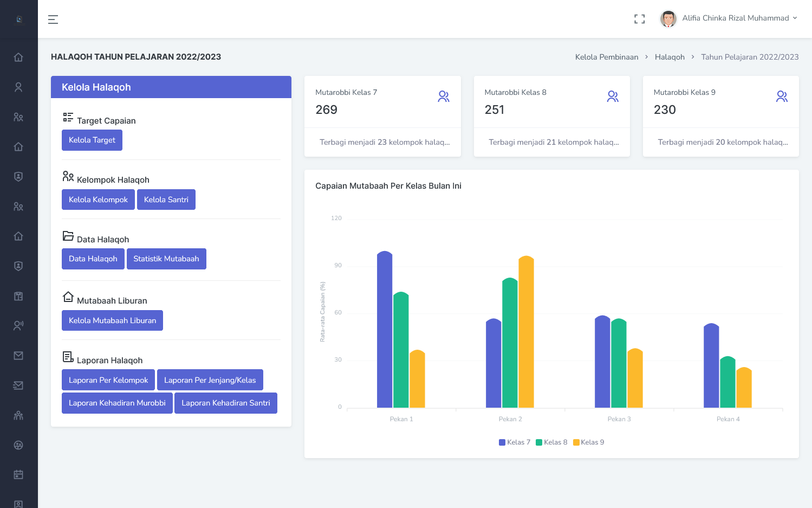
Task: Select Kelola Mutabaah Liburan button
Action: pyautogui.click(x=112, y=321)
